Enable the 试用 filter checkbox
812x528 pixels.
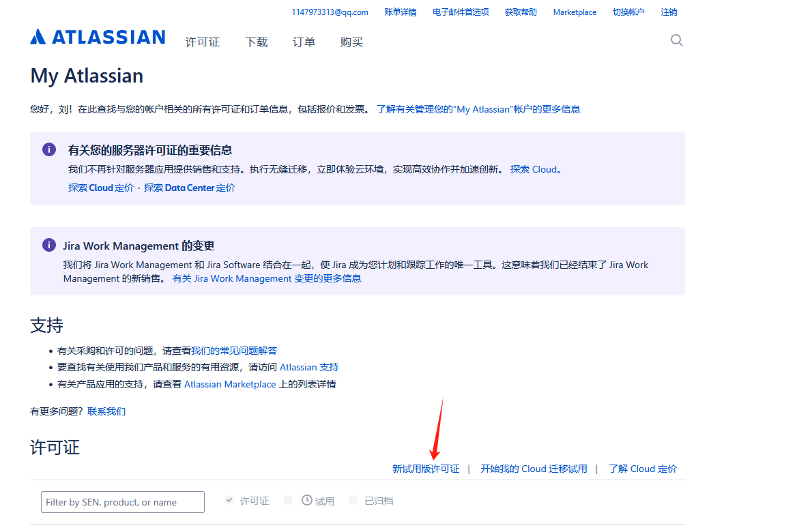[289, 500]
